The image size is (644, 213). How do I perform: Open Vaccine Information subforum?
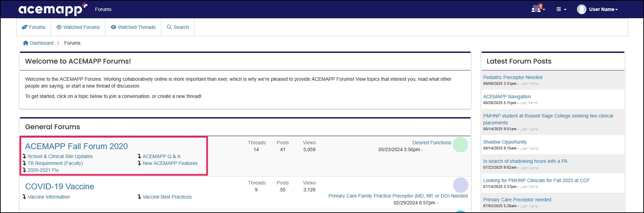(x=49, y=197)
